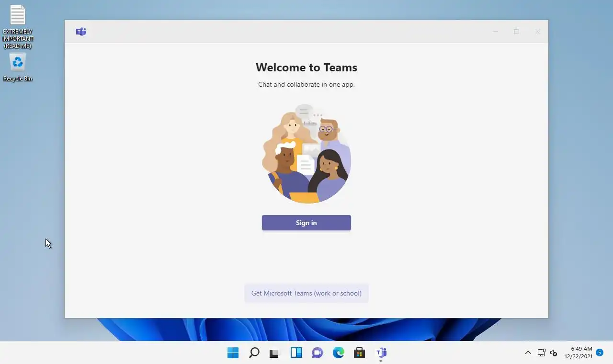Select the Recycle Bin desktop icon
Screen dimensions: 613x364
pos(18,68)
